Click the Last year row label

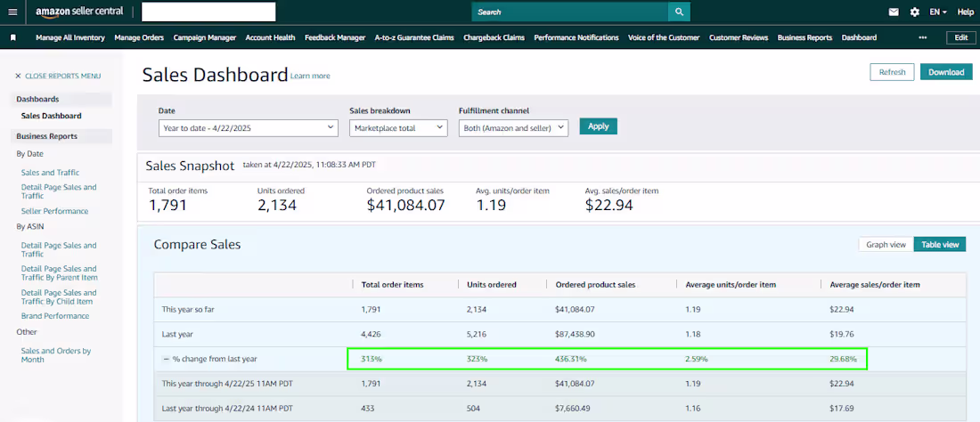pos(177,334)
